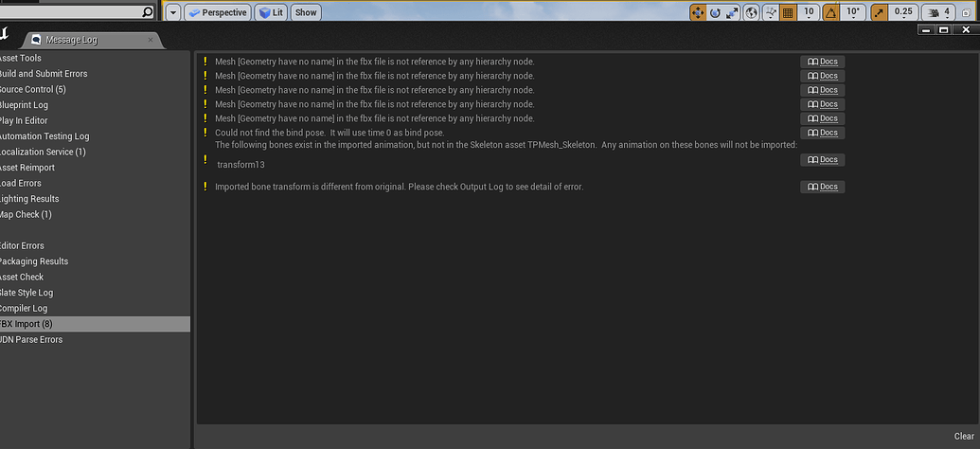Toggle scale snapping
Screen dimensions: 980x449
[880, 12]
